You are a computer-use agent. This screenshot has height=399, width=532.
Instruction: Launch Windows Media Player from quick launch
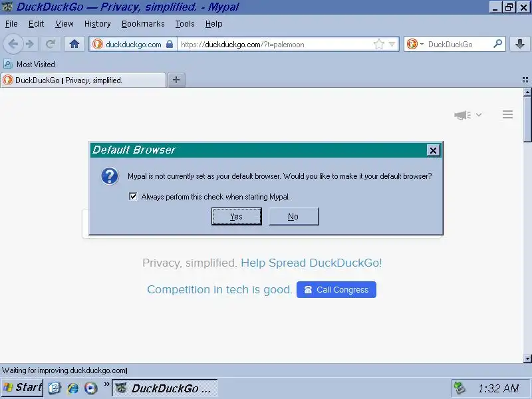coord(91,388)
